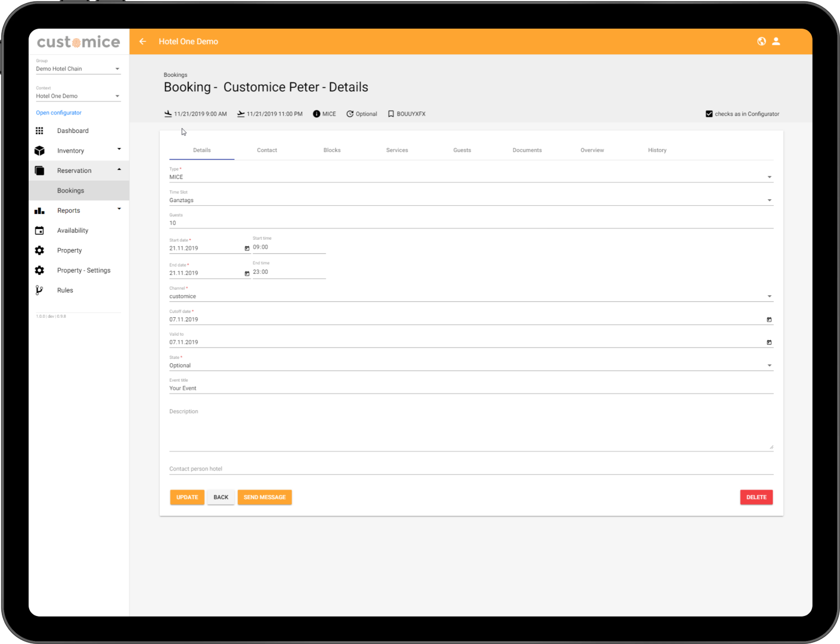Switch to the Contact tab
The height and width of the screenshot is (644, 840).
267,150
